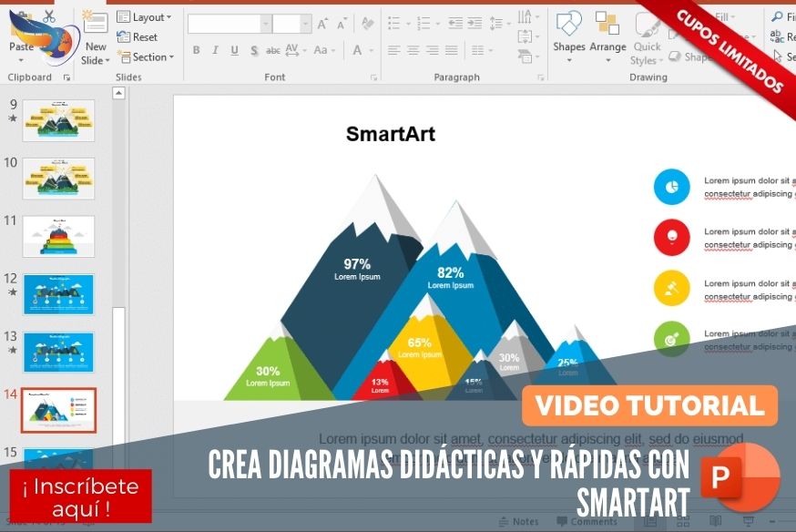Click the Increase Font Size icon
This screenshot has width=796, height=532.
click(x=321, y=21)
